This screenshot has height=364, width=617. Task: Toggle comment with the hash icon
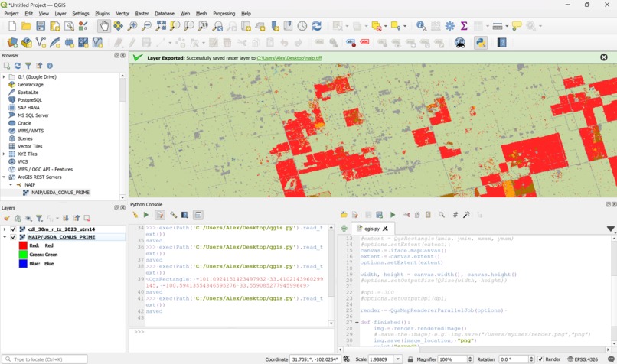455,215
